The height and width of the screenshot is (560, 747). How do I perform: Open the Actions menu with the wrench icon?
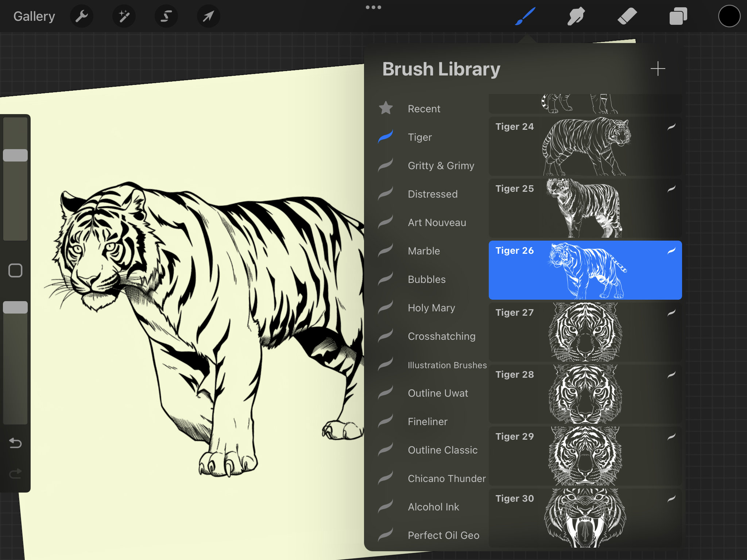[x=82, y=16]
